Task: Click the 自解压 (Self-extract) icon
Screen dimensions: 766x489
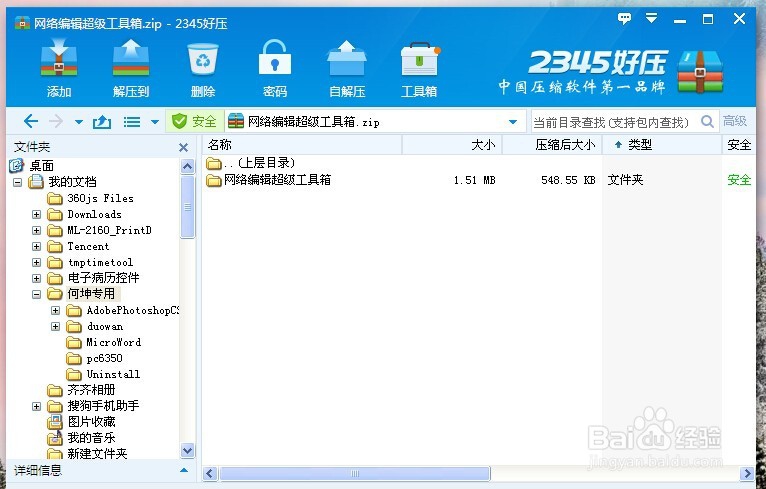Action: 347,68
